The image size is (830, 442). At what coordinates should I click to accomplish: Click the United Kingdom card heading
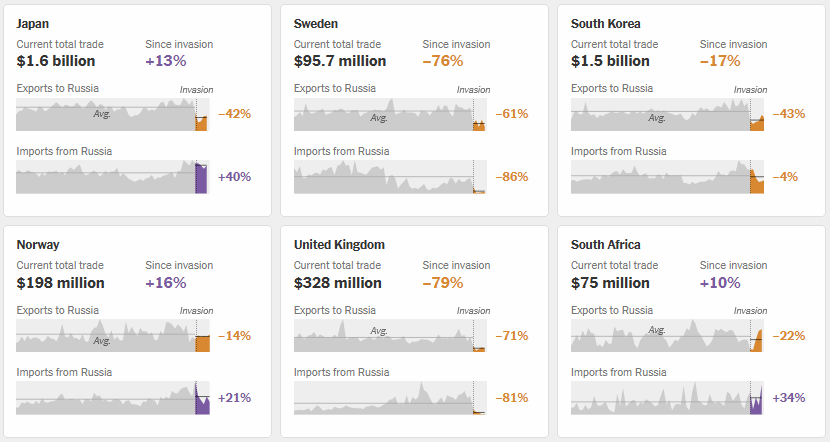339,244
